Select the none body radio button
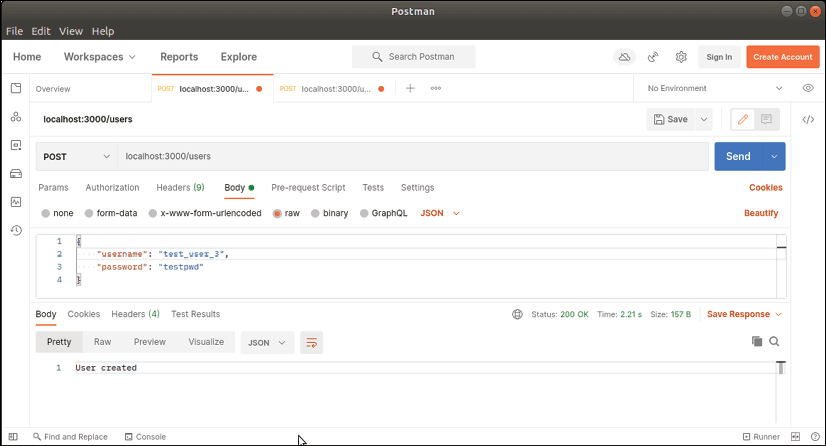 46,213
